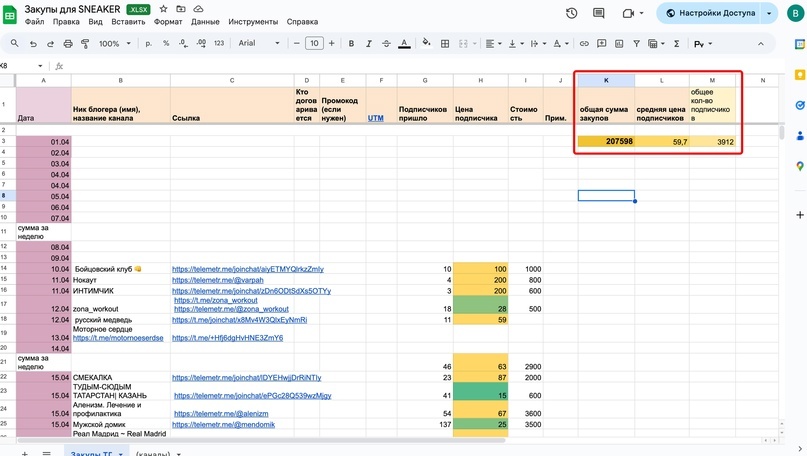This screenshot has height=456, width=807.
Task: Open the text wrapping dropdown
Action: [537, 44]
